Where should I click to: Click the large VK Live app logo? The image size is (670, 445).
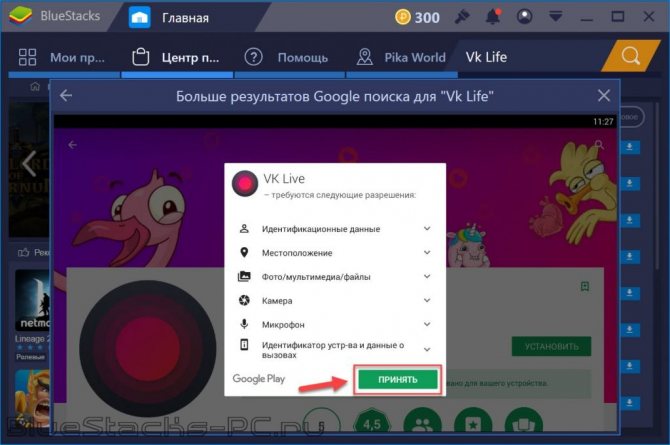[147, 348]
